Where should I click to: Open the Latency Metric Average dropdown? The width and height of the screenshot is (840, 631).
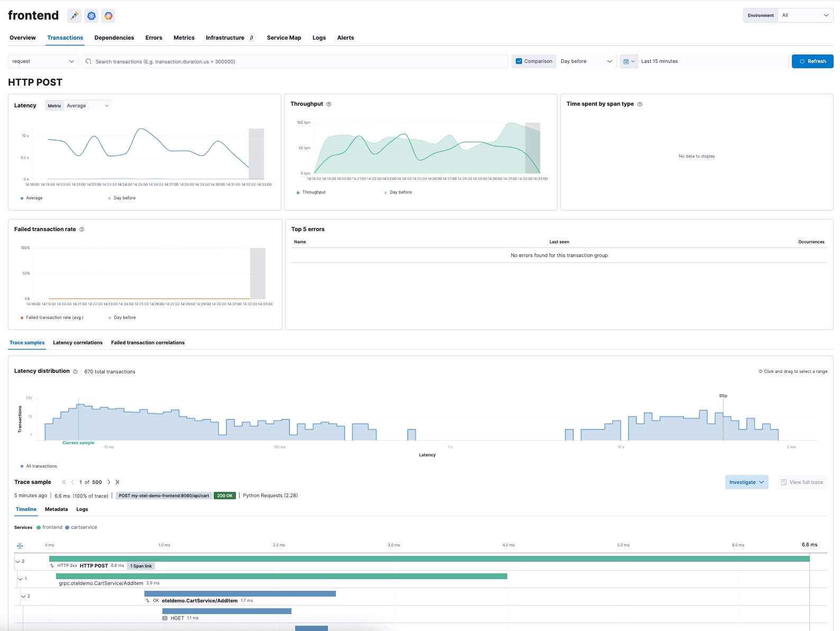[x=87, y=106]
